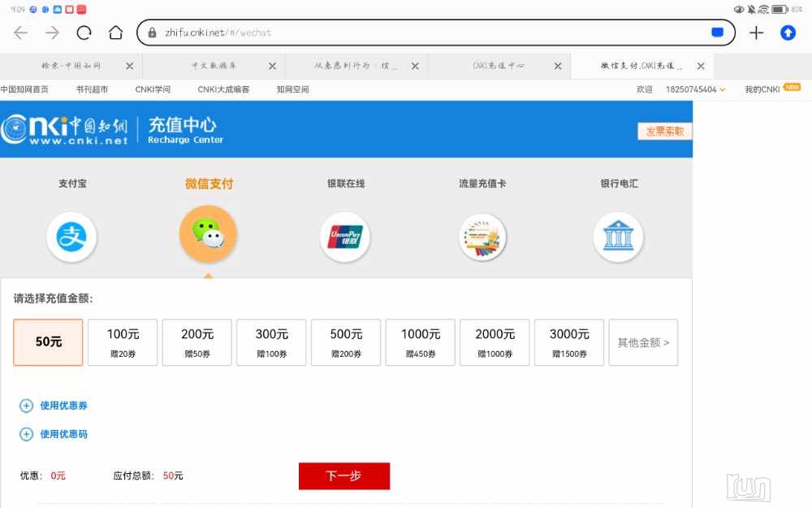Click the 使用优惠券 text link

(63, 406)
